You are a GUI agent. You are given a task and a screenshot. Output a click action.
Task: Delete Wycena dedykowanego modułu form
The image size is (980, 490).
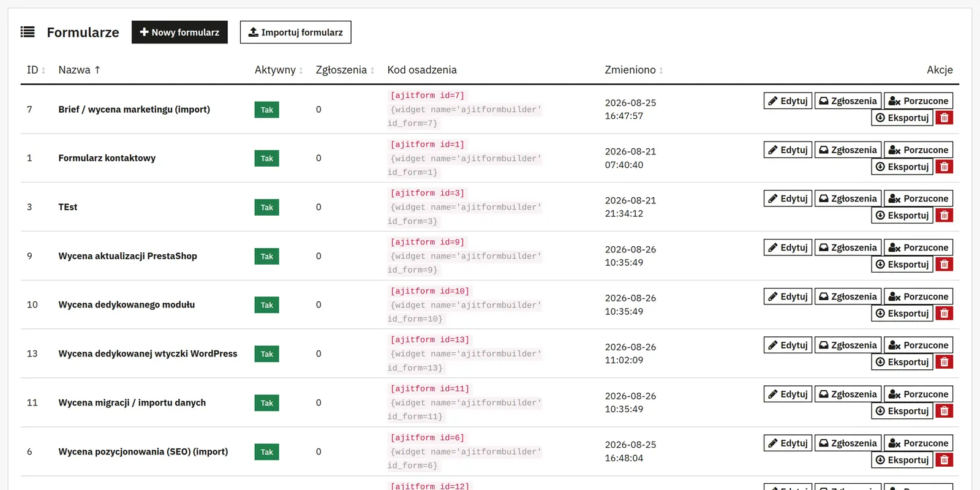point(944,313)
